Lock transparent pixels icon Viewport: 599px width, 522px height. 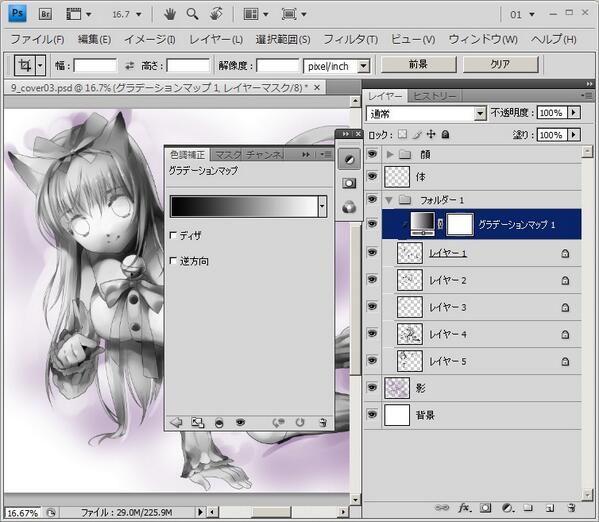tap(402, 135)
